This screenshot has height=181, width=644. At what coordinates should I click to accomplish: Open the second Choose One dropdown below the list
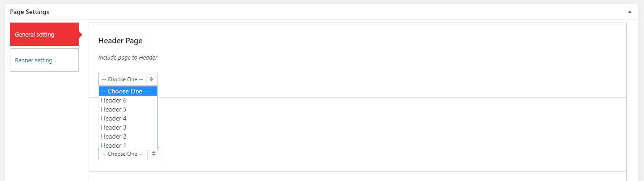[x=129, y=153]
